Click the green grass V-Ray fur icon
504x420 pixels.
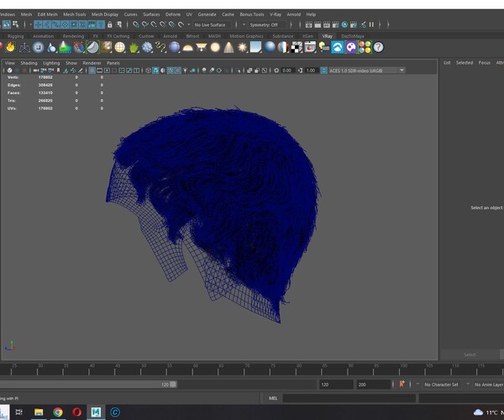(134, 47)
